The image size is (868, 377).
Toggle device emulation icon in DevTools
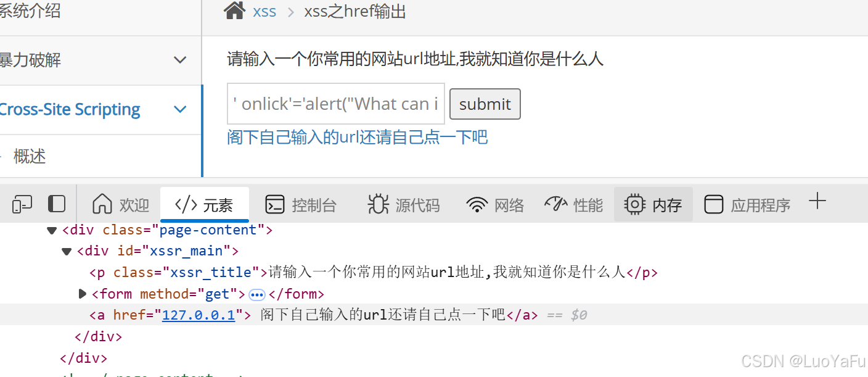pos(22,204)
